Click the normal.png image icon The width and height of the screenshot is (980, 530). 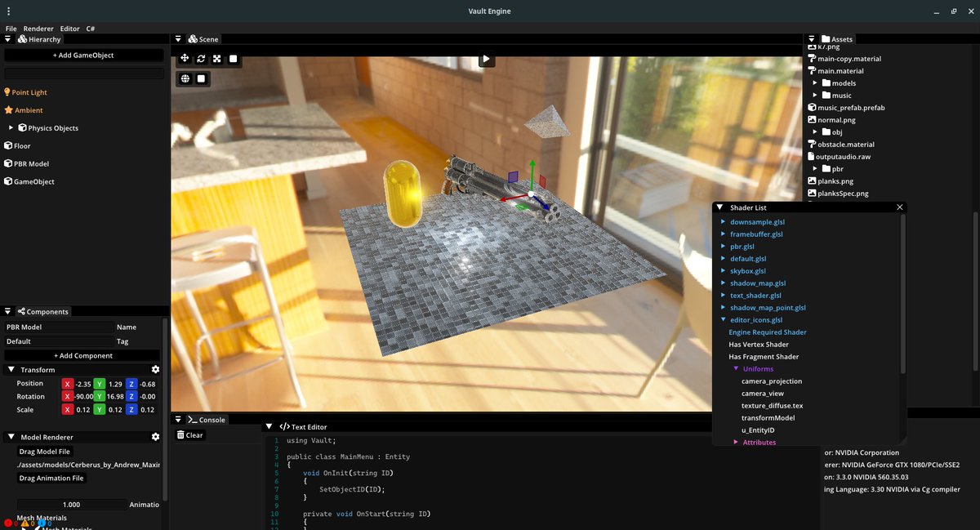pyautogui.click(x=812, y=120)
